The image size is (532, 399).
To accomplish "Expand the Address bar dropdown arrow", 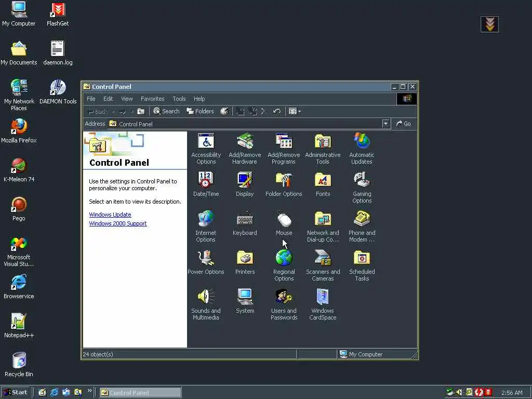I will tap(385, 124).
